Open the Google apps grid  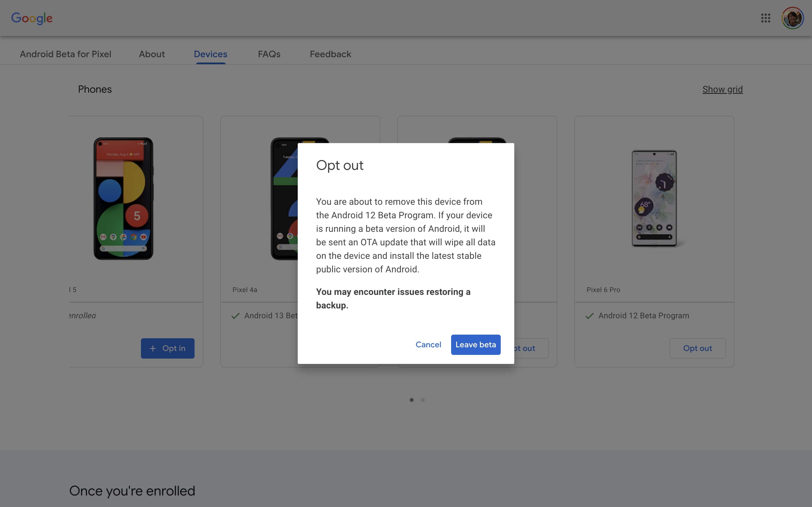765,18
